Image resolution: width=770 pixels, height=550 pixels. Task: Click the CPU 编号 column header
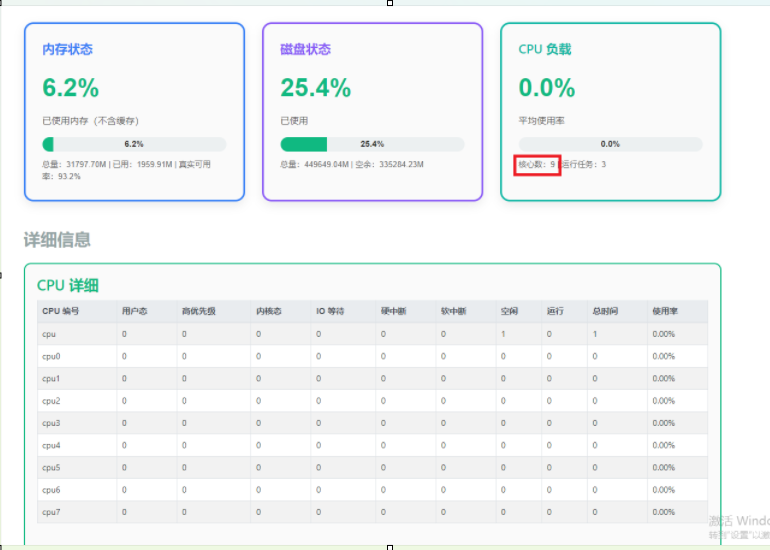click(60, 311)
